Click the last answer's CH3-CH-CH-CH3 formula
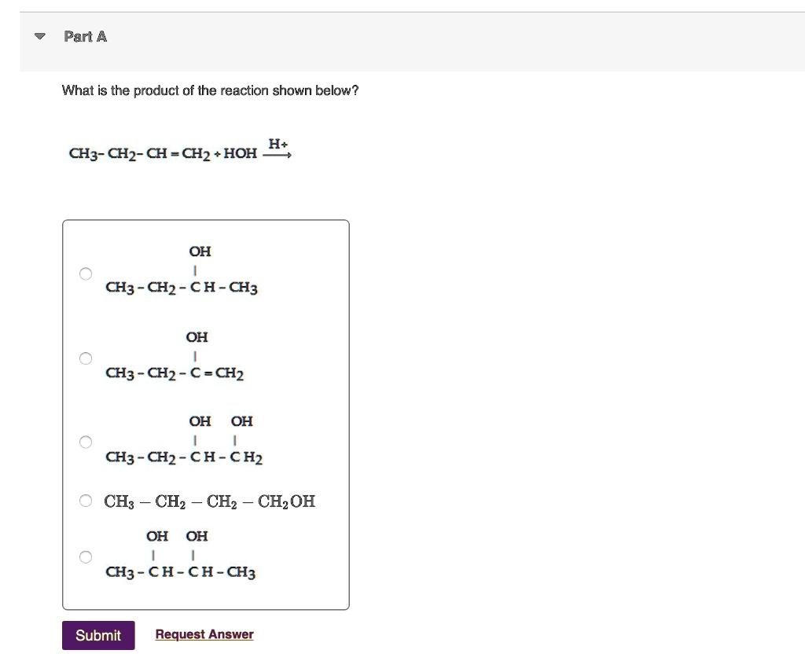The height and width of the screenshot is (672, 805). 180,572
